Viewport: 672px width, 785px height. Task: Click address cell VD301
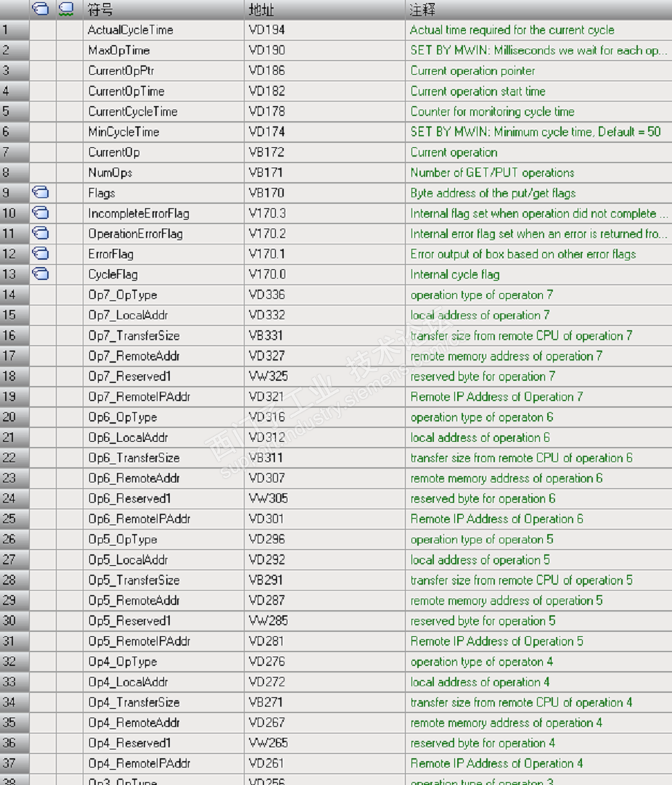point(325,519)
